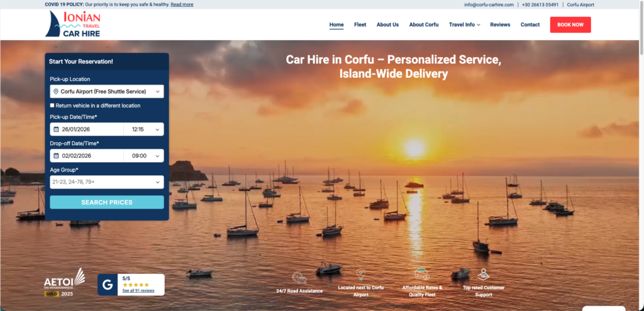This screenshot has width=644, height=311.
Task: Go to the Fleet page
Action: point(360,25)
